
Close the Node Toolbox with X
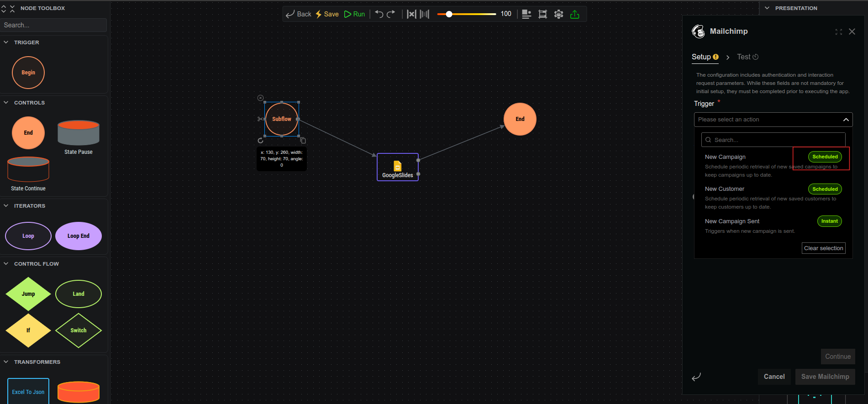pos(12,8)
